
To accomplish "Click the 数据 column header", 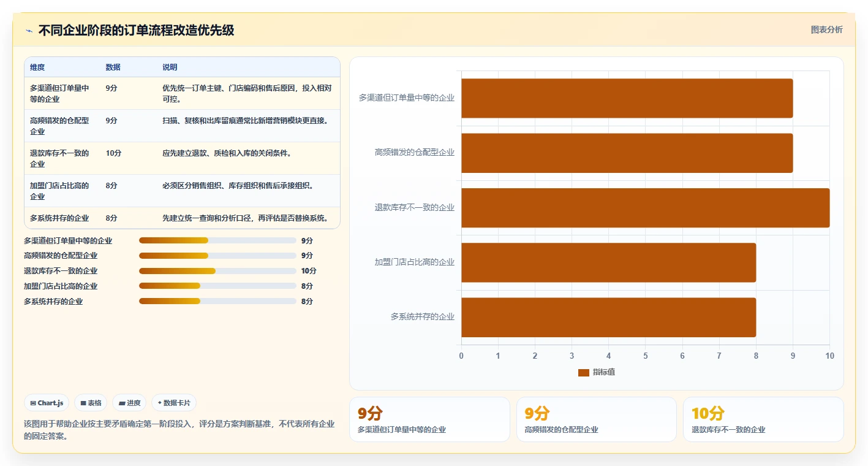I will pyautogui.click(x=113, y=67).
